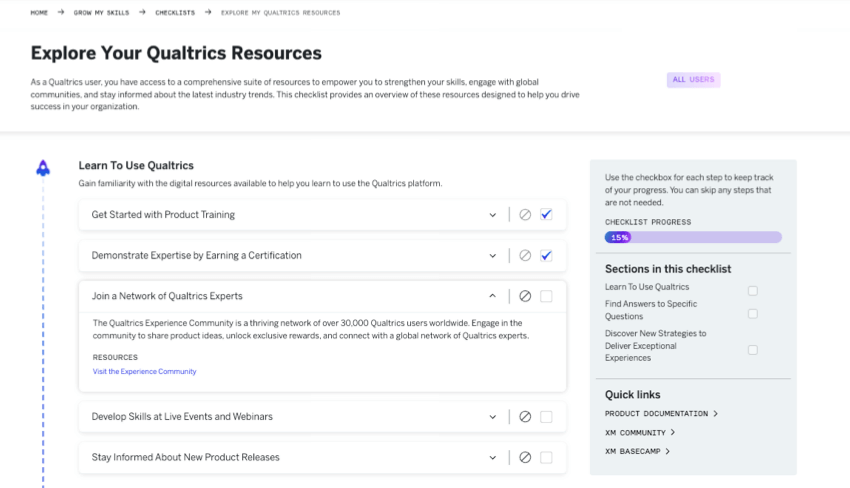Click the All Users badge

coord(693,80)
